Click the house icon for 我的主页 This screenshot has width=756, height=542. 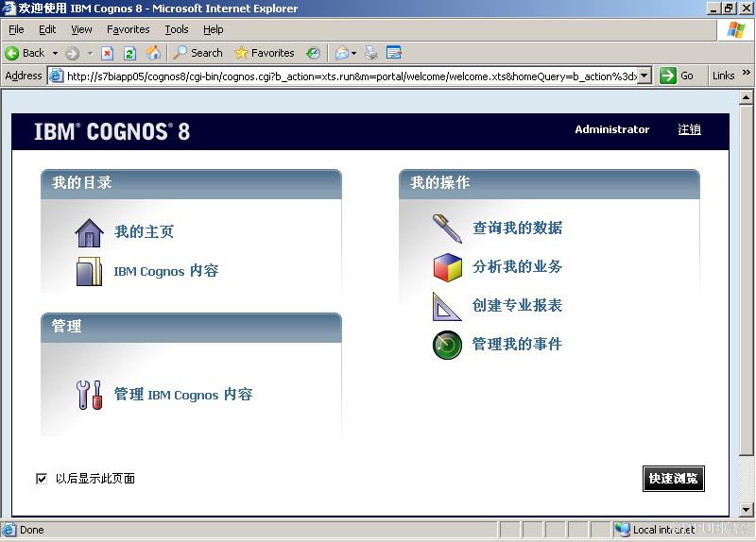89,232
